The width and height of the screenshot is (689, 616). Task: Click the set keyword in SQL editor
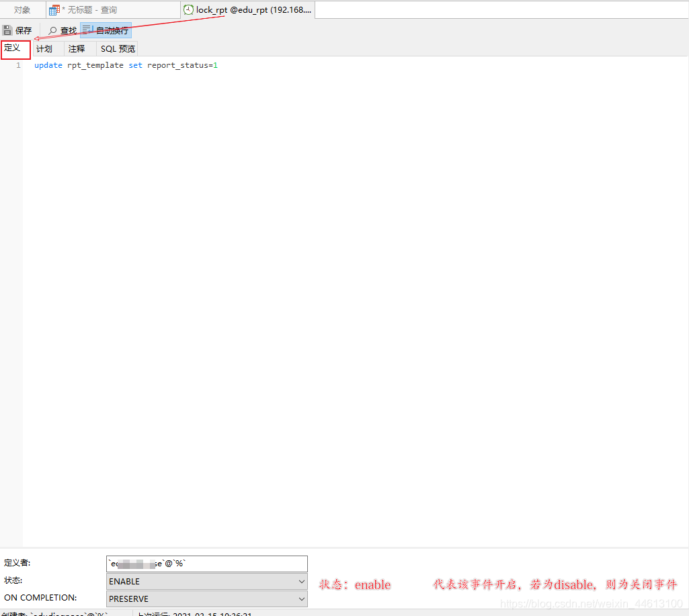pos(135,65)
